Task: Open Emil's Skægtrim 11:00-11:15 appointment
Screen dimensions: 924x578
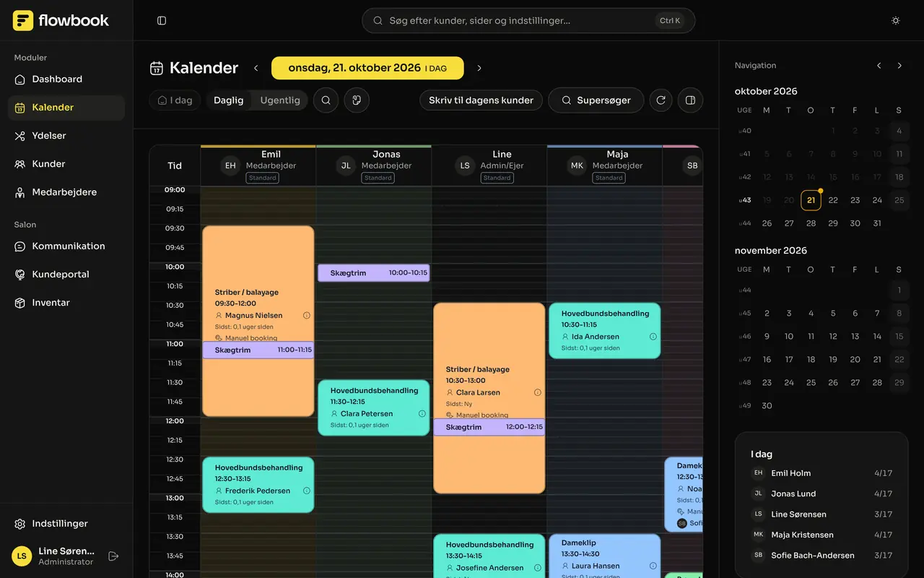Action: [258, 350]
